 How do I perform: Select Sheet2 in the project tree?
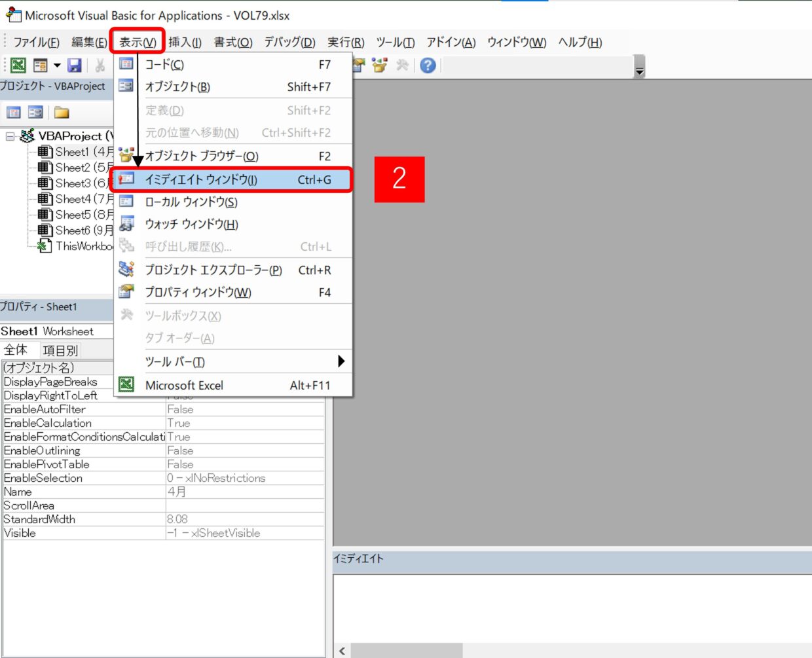(x=76, y=168)
